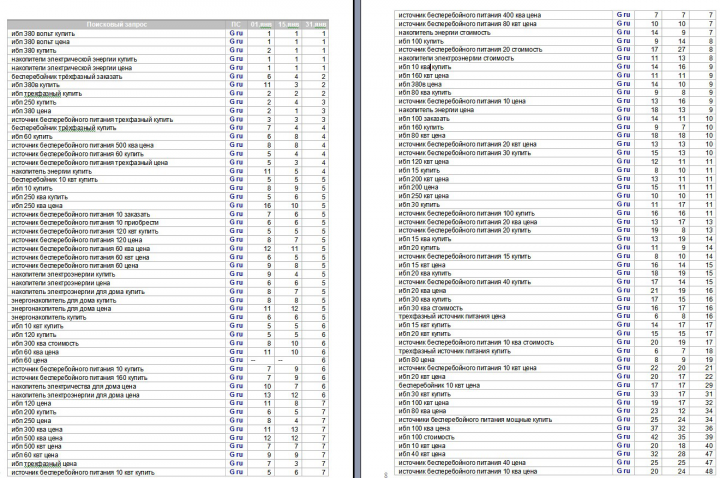Select the query 'бесперебойник 10 квт цена'
720x478 pixels.
coord(439,386)
